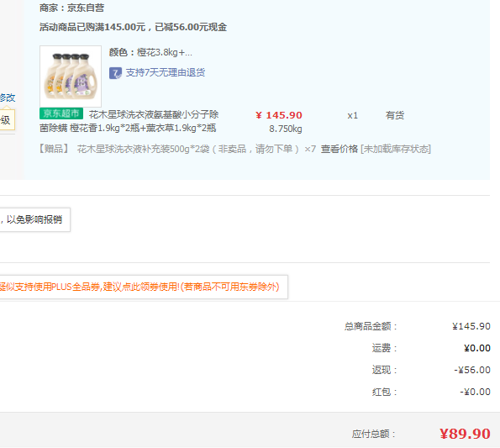Click the yellow tooltip box with 级
Viewport: 500px width, 448px height.
[x=8, y=120]
